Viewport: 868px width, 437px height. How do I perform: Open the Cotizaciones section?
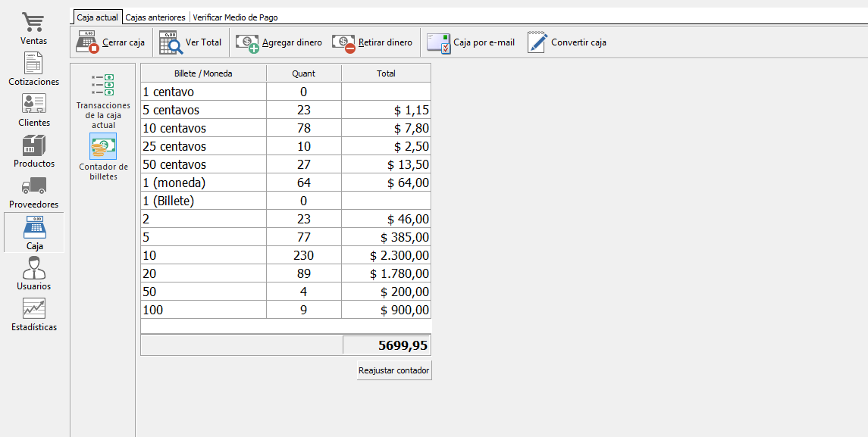(34, 70)
